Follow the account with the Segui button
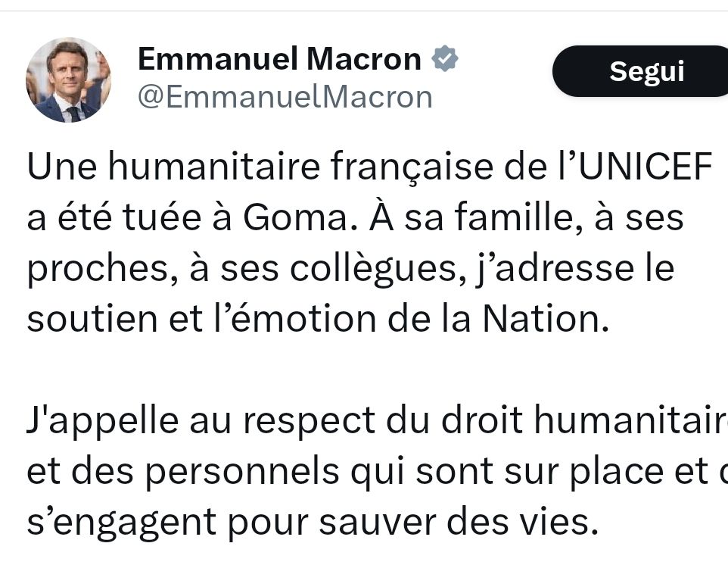 pos(646,71)
